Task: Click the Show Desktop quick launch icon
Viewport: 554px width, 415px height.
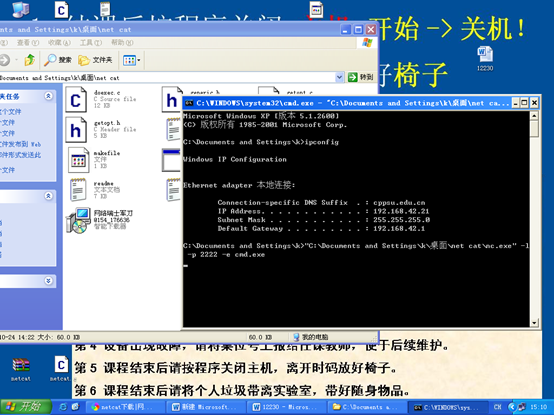Action: point(75,407)
